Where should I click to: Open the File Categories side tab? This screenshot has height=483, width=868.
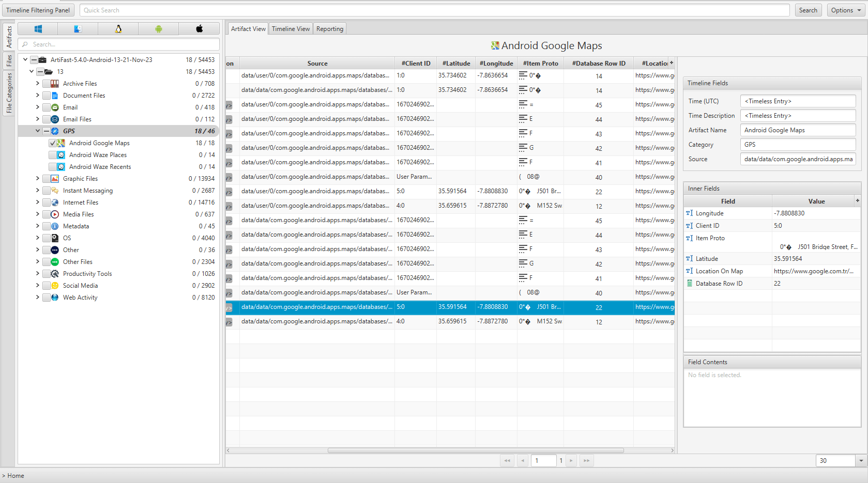click(9, 93)
